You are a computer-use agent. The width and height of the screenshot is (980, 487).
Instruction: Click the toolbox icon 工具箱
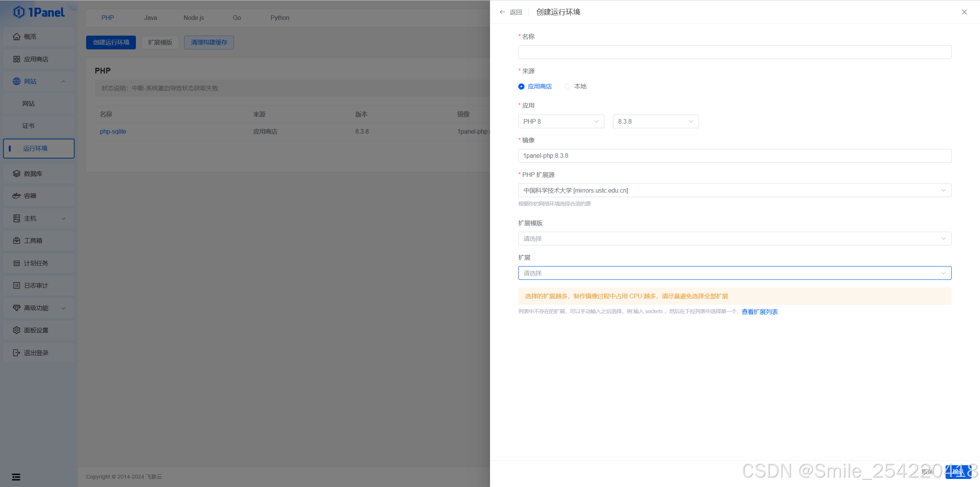tap(16, 240)
